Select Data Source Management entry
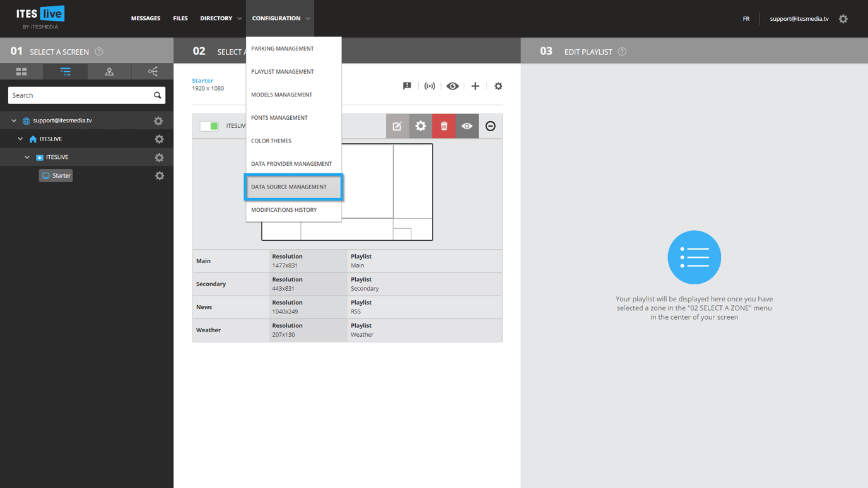This screenshot has height=488, width=868. tap(294, 187)
